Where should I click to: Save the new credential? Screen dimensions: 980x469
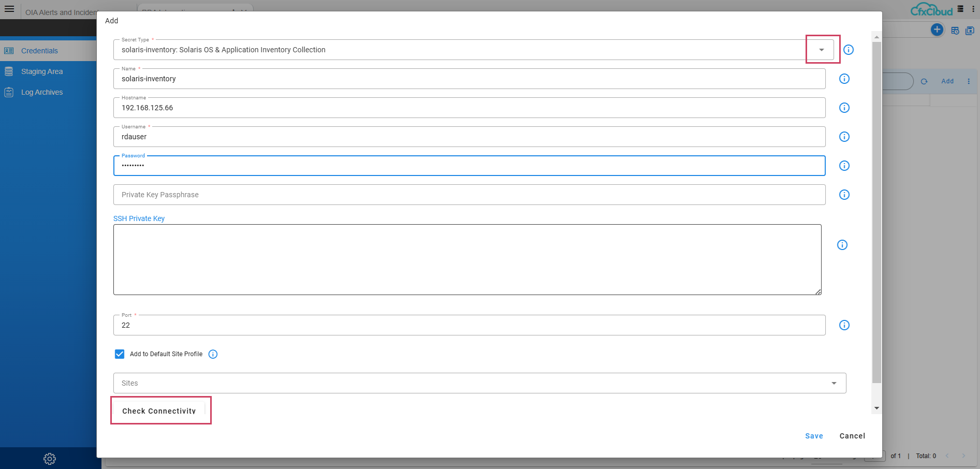pyautogui.click(x=814, y=436)
